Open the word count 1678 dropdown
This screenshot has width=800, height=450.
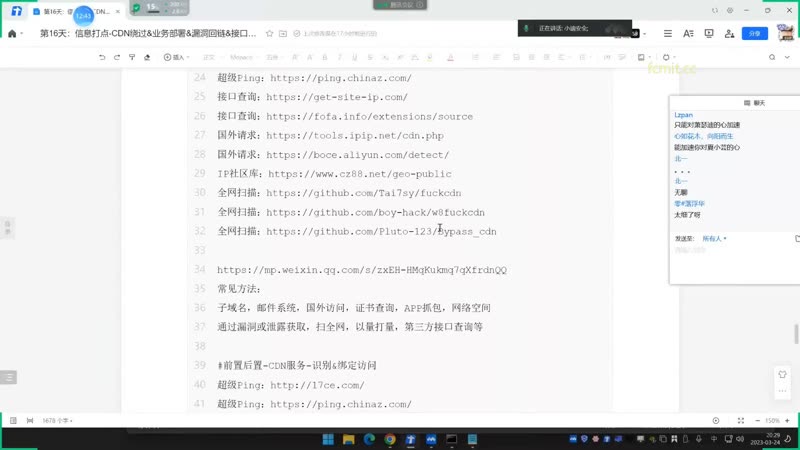(57, 420)
